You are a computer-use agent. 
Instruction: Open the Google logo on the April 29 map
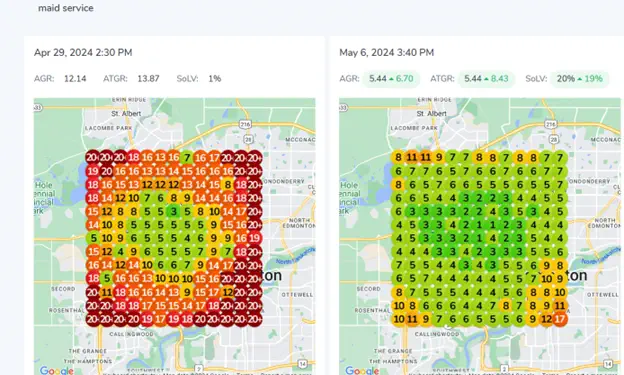coord(56,371)
